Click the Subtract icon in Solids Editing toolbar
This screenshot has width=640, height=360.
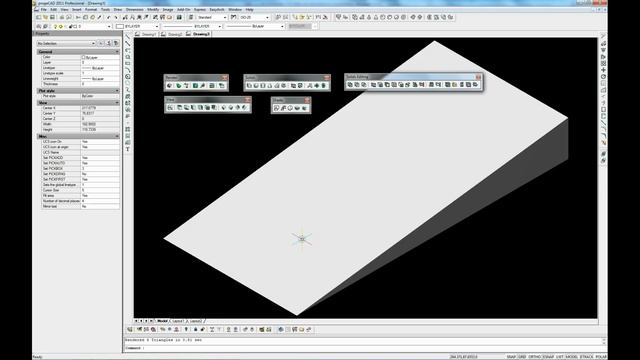pos(357,84)
